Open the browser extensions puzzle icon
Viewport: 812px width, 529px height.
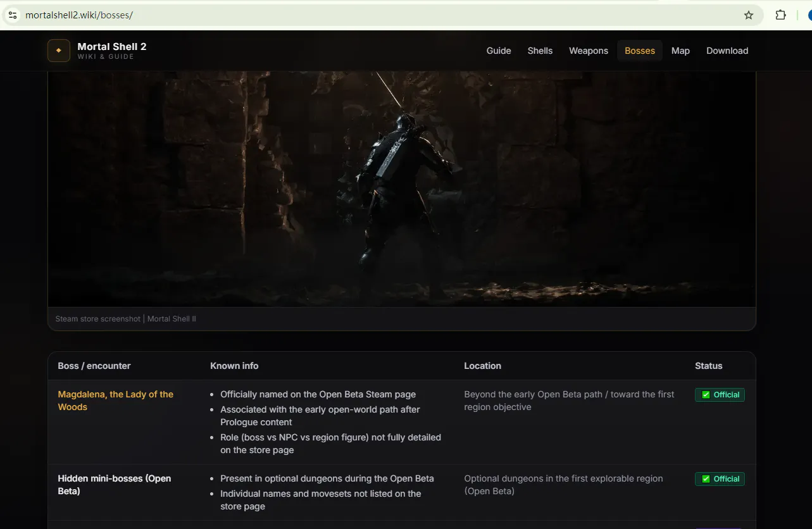(781, 15)
